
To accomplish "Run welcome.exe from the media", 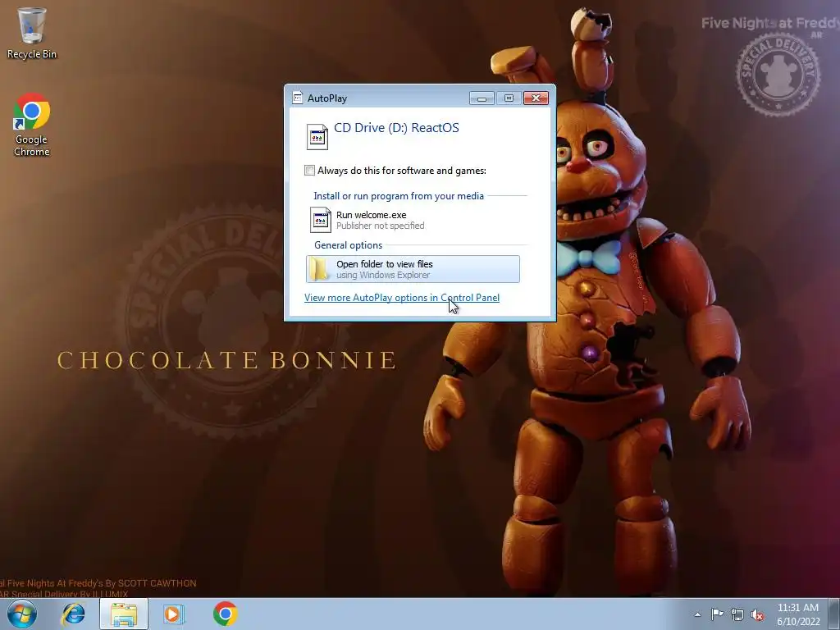I will [414, 220].
